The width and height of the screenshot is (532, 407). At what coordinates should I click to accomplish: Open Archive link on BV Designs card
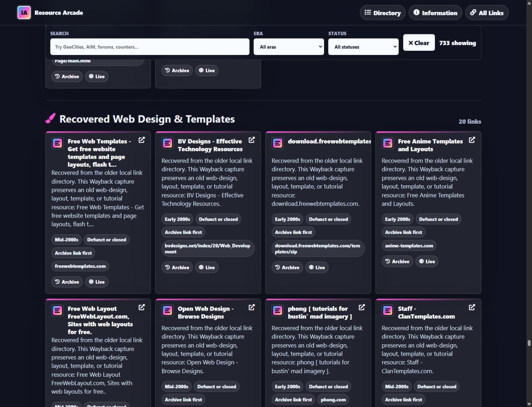[177, 267]
